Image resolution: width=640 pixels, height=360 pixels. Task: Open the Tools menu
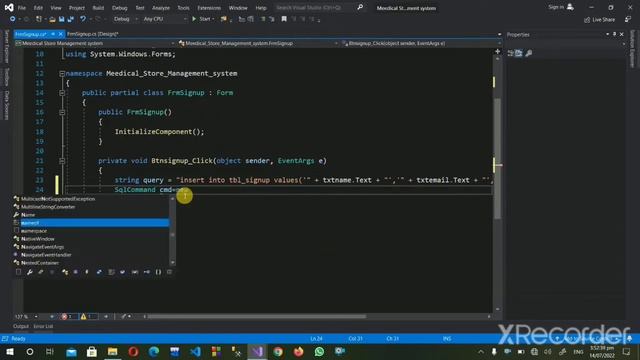[x=183, y=8]
